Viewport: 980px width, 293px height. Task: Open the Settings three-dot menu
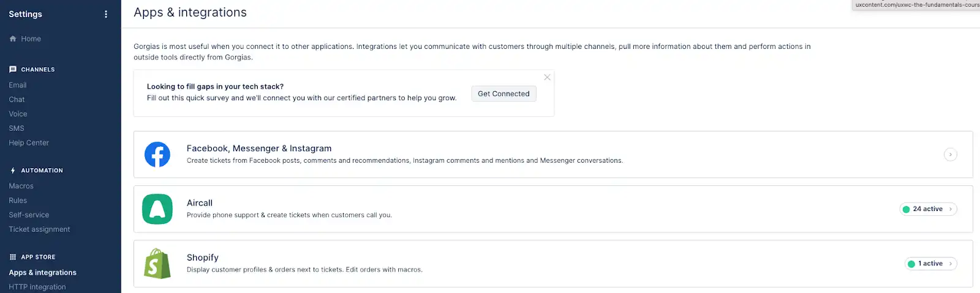click(106, 14)
